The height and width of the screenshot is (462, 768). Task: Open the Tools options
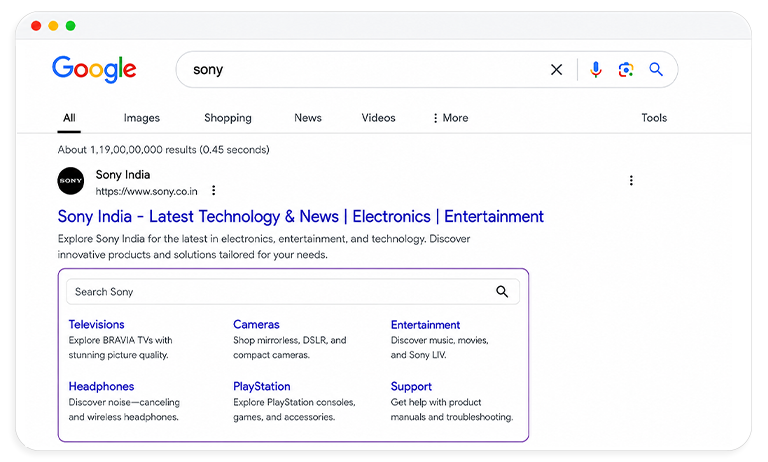pos(654,118)
